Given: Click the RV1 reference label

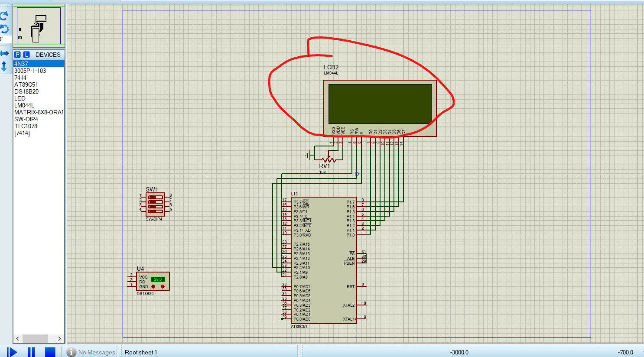Looking at the screenshot, I should 324,166.
